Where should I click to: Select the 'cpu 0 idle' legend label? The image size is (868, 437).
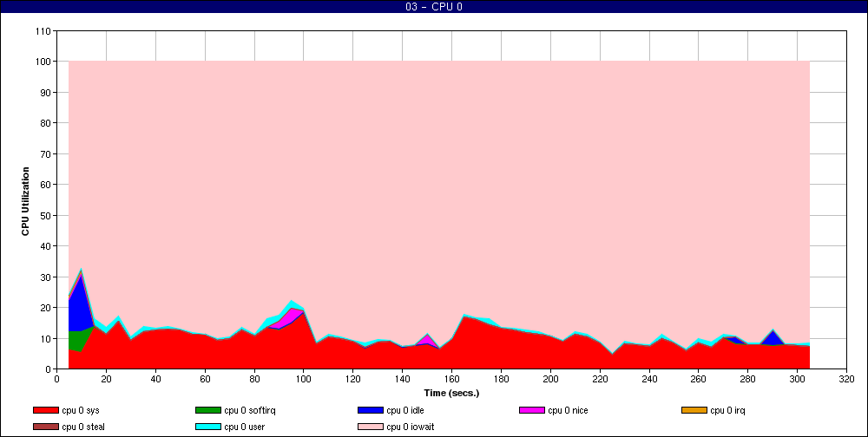(x=405, y=410)
